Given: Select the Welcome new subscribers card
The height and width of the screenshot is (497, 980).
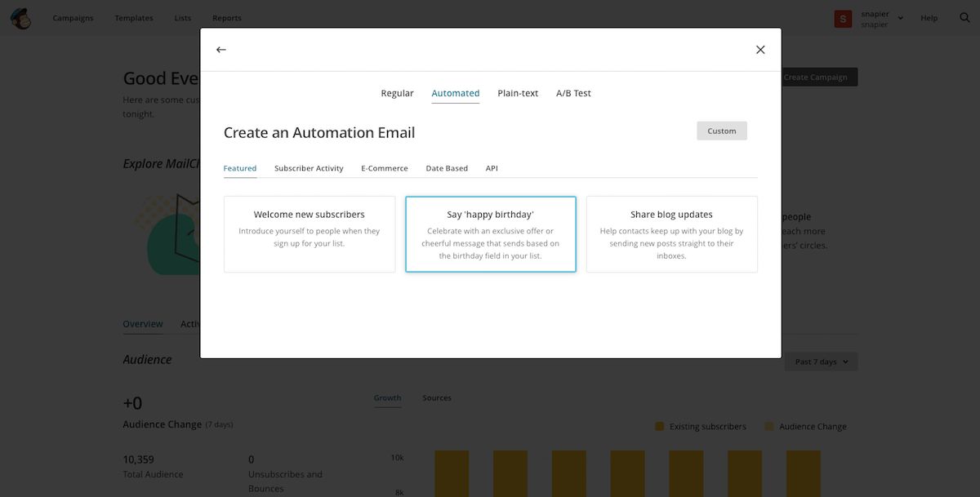Looking at the screenshot, I should pos(310,233).
